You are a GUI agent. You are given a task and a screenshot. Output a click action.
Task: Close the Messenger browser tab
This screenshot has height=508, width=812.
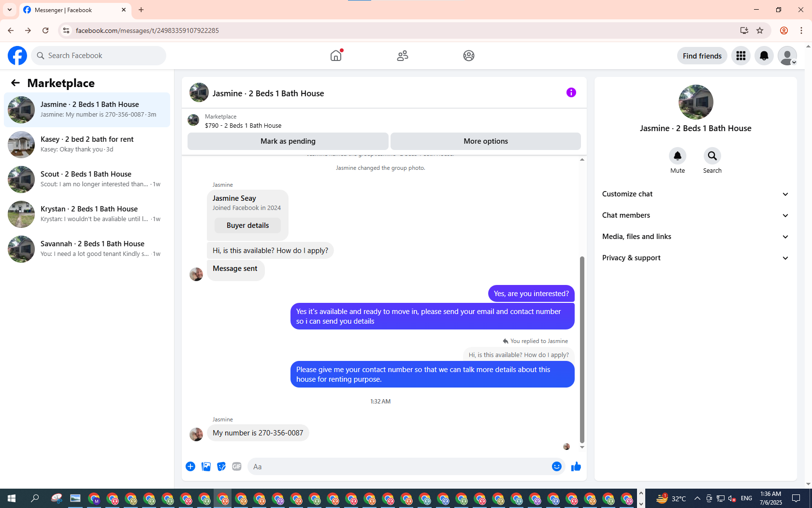point(124,10)
